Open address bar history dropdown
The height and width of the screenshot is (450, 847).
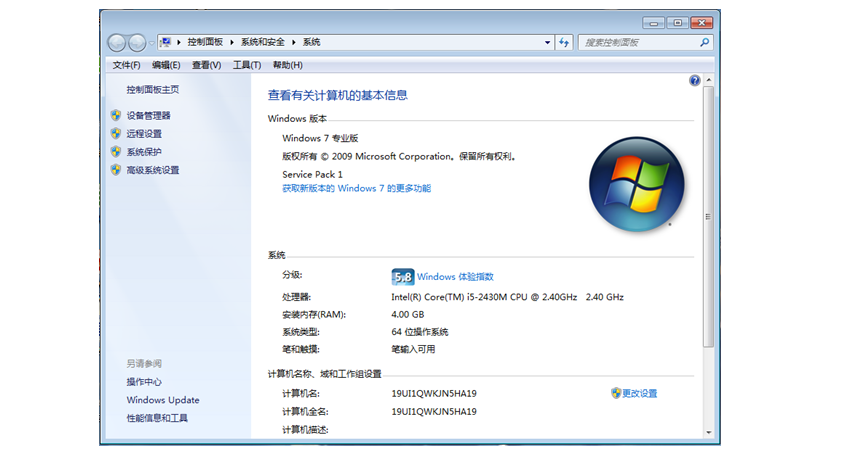(547, 42)
